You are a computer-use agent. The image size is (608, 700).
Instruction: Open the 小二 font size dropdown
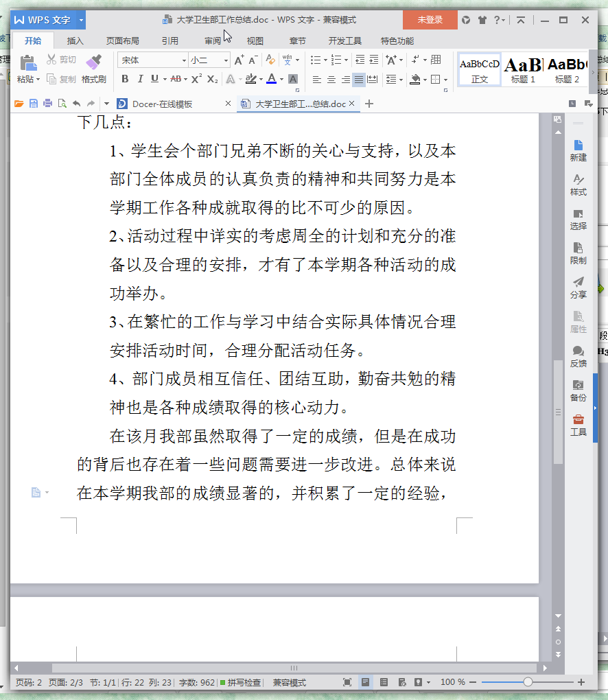(x=226, y=60)
